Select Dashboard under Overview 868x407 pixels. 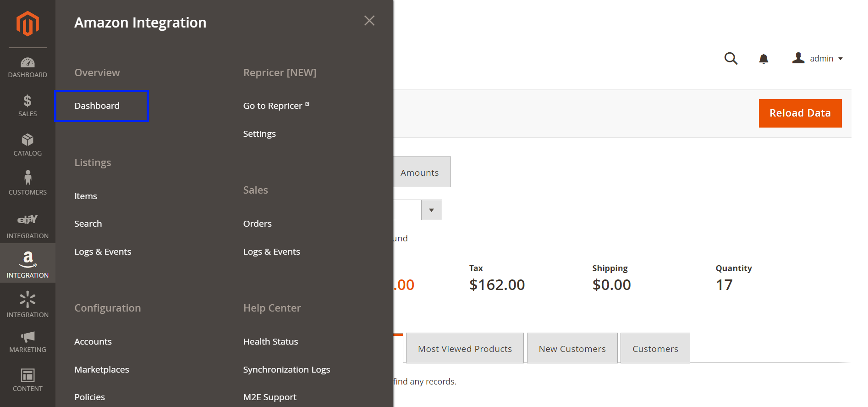[97, 106]
